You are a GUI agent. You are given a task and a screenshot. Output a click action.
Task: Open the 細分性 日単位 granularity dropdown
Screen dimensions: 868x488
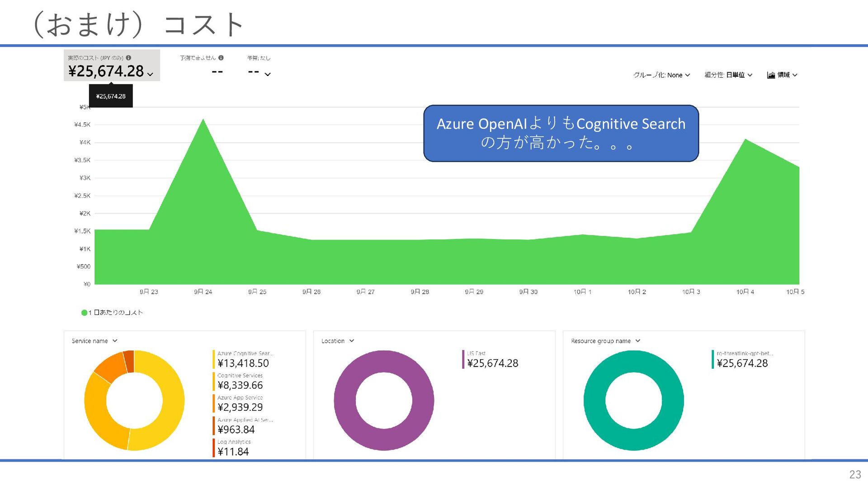[x=728, y=75]
